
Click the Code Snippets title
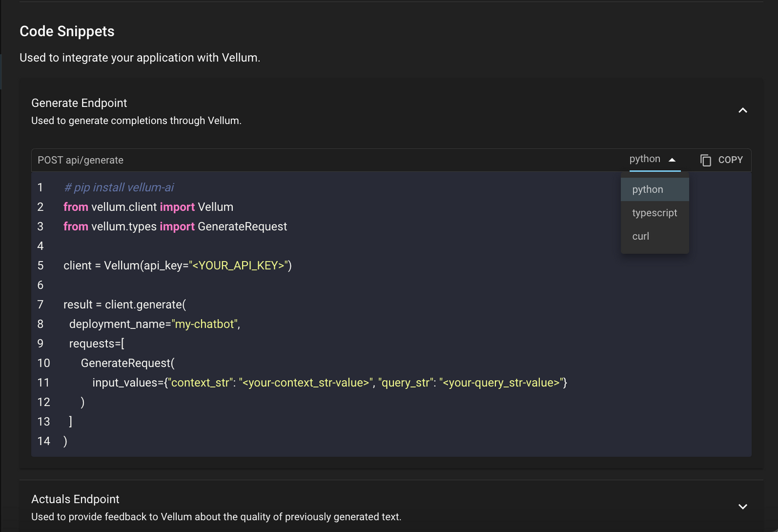pos(67,31)
